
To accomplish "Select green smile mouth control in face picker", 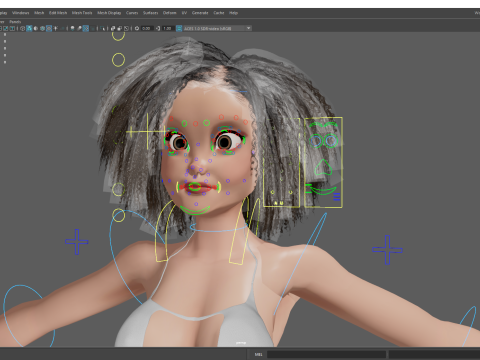I will pyautogui.click(x=323, y=191).
